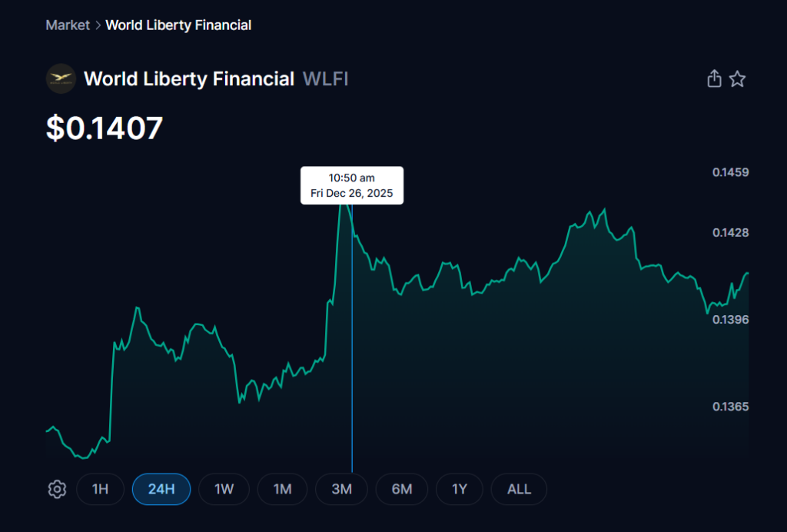Click the $0.1407 price value

(x=105, y=128)
